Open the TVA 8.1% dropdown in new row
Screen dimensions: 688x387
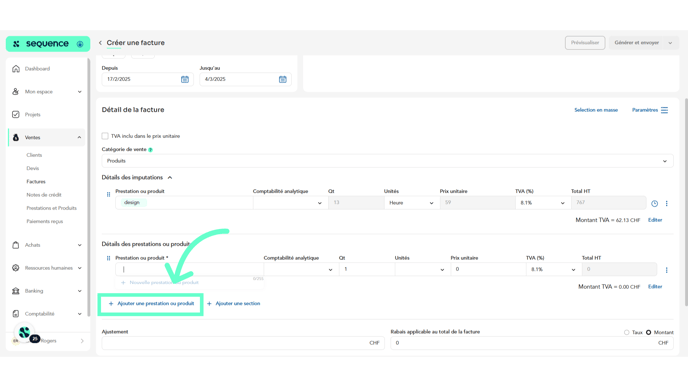(554, 269)
